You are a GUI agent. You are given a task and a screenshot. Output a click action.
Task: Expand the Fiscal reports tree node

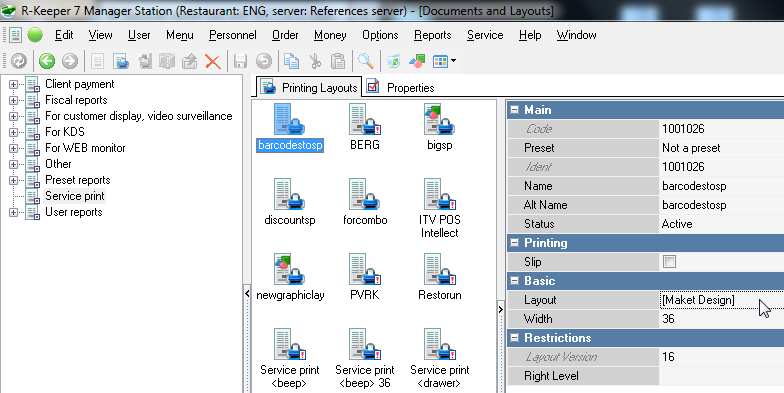(x=14, y=100)
